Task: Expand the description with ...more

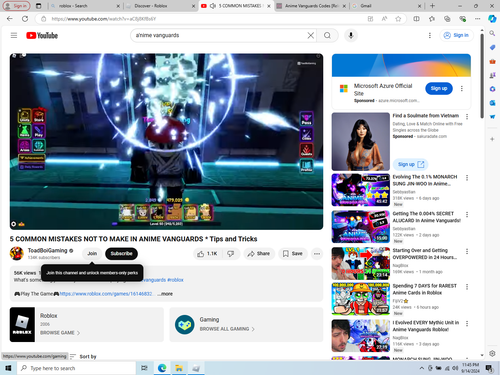Action: 165,294
